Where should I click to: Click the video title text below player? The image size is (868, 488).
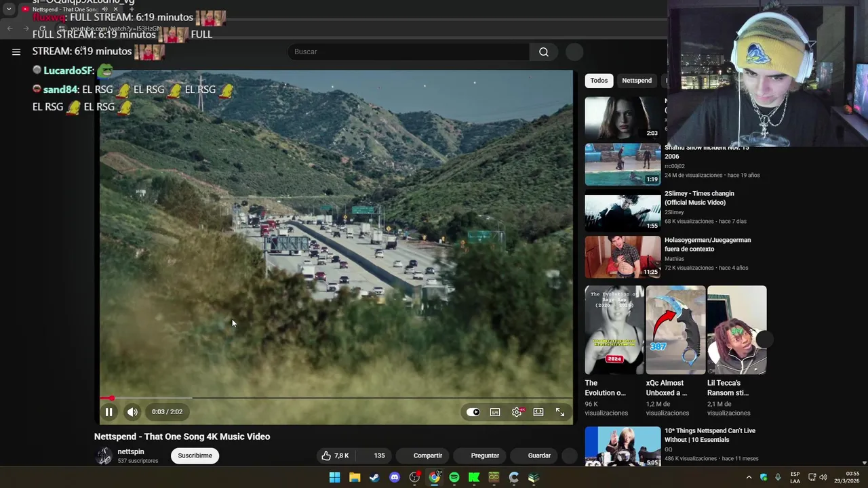pyautogui.click(x=182, y=436)
